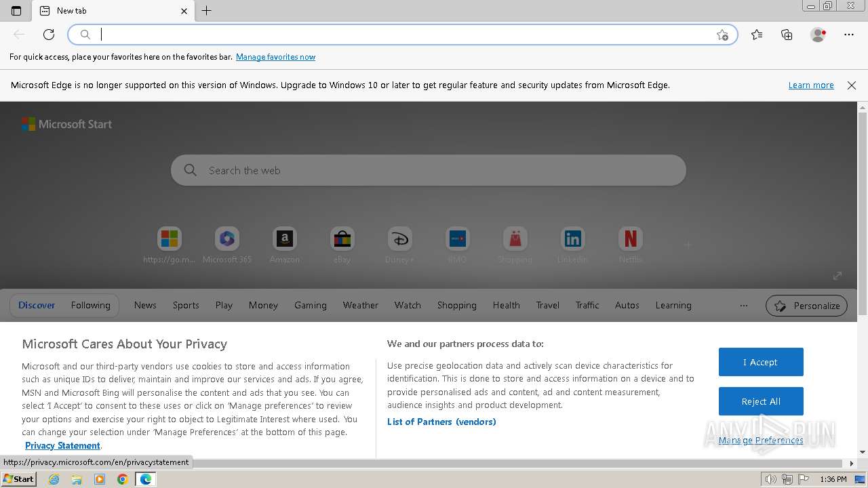Open the Amazon quick link
This screenshot has width=868, height=488.
point(285,245)
